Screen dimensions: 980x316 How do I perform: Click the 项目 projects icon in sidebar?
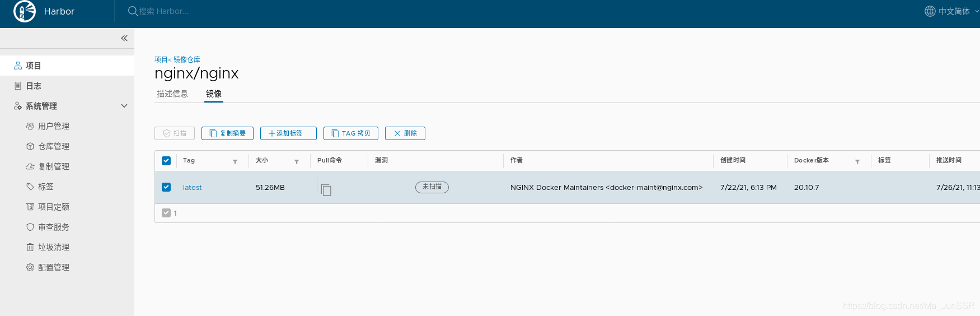[18, 66]
